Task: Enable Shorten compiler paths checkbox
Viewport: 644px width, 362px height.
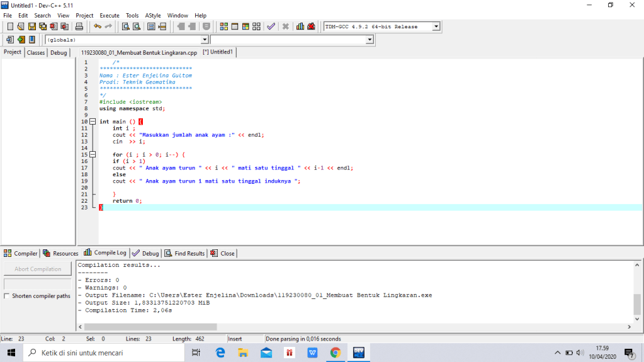Action: 7,296
